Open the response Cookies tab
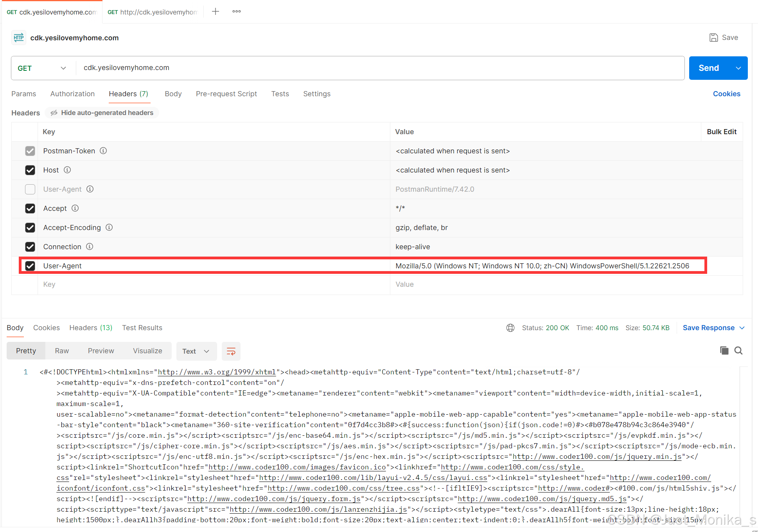The image size is (758, 532). point(46,328)
